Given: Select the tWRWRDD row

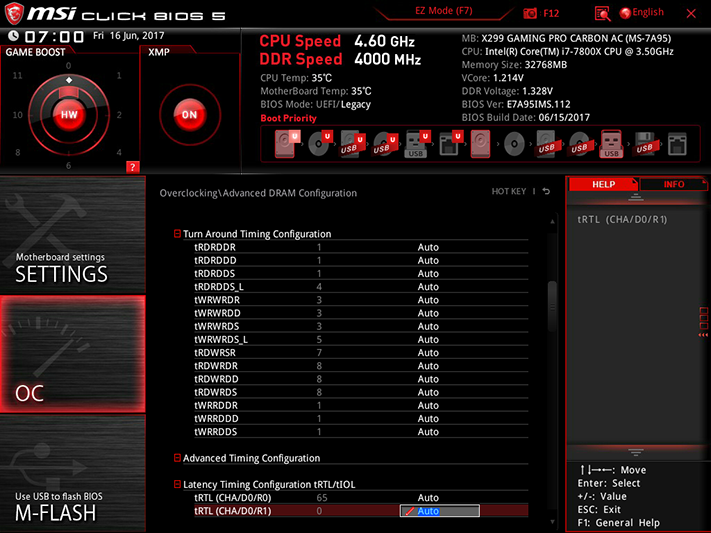Looking at the screenshot, I should tap(361, 313).
